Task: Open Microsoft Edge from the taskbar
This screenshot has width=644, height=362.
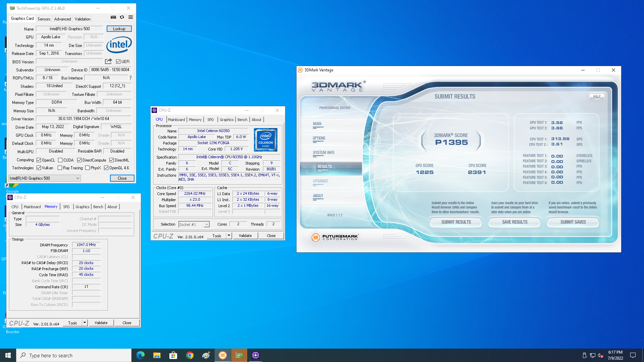Action: pos(141,355)
